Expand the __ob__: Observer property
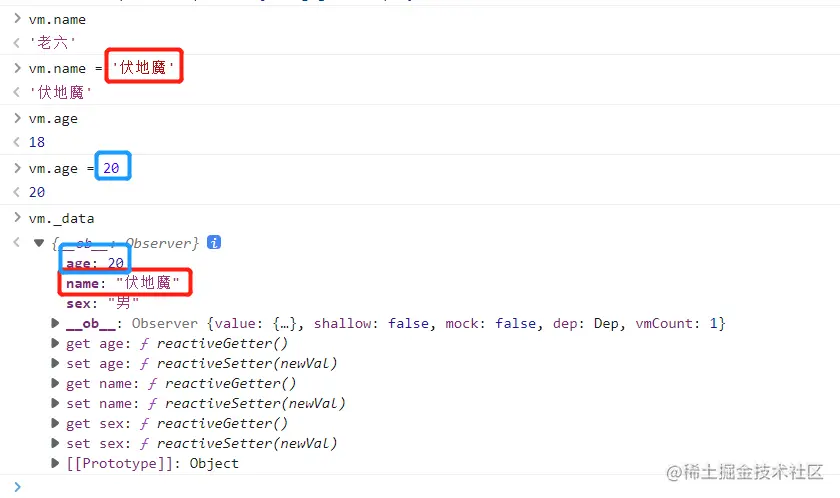Screen dimensions: 840x498 [55, 323]
